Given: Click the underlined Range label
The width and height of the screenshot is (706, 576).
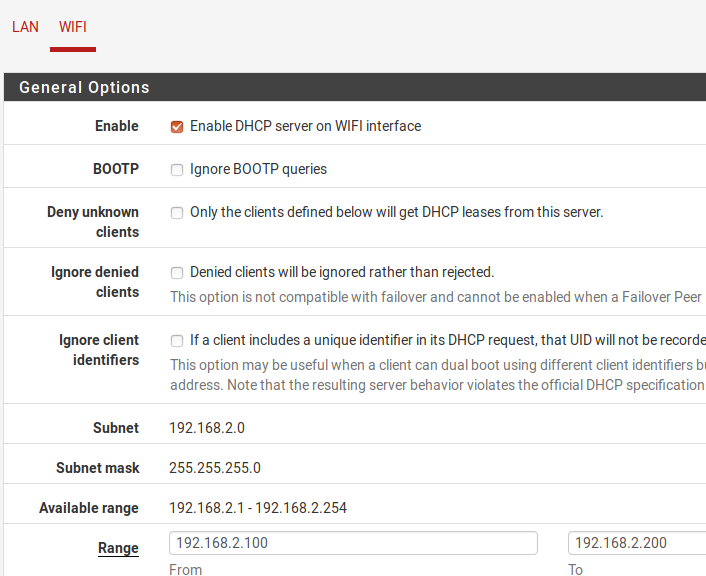Looking at the screenshot, I should coord(118,548).
